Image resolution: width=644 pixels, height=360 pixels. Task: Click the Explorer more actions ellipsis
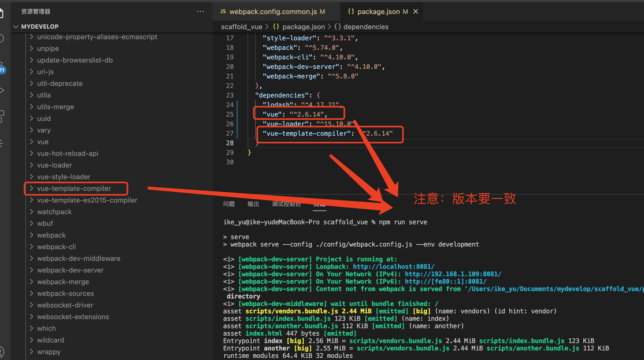point(200,11)
